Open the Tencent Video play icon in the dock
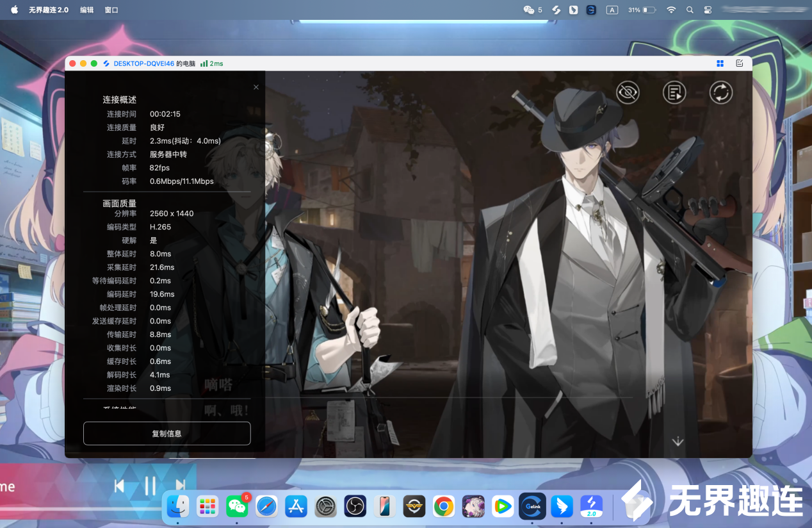The height and width of the screenshot is (528, 812). pos(503,506)
